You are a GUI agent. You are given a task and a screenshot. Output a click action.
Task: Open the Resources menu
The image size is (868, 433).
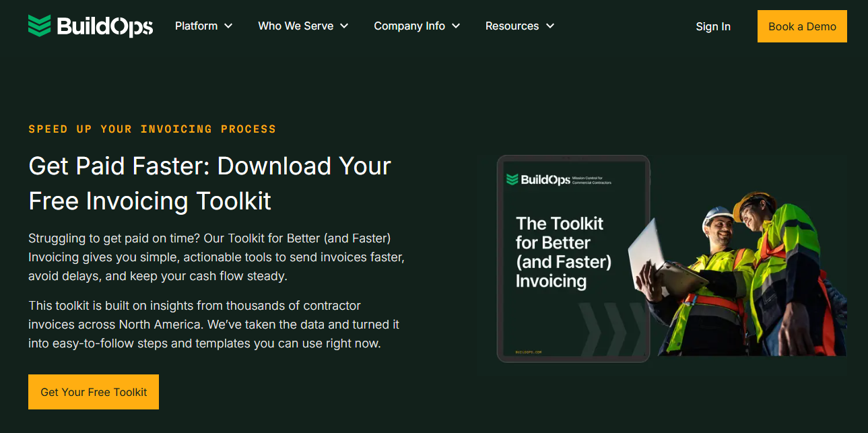point(512,26)
